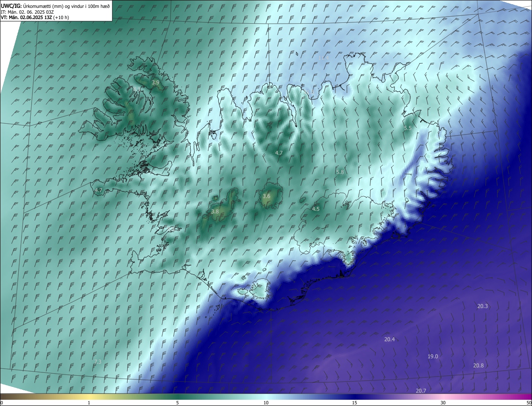The image size is (532, 406).
Task: Click the 0 tick on color scale
Action: 2,403
